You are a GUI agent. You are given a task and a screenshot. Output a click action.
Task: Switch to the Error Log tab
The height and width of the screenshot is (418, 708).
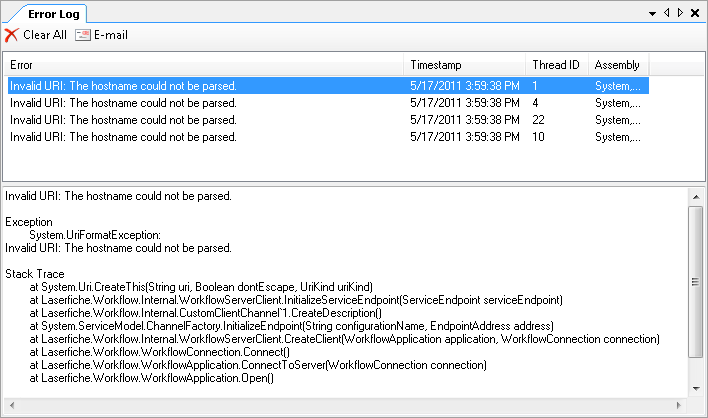[49, 13]
